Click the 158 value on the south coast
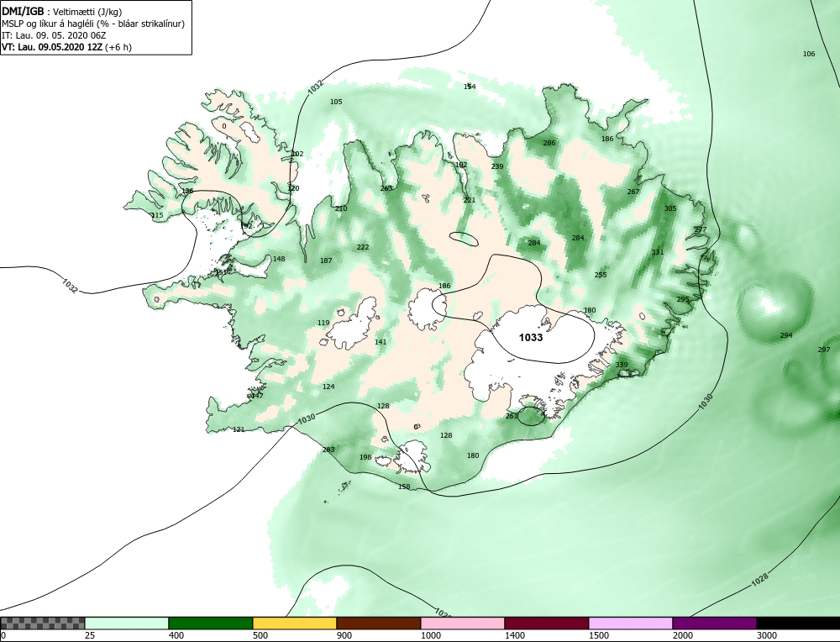Screen dimensions: 840x642 click(x=405, y=487)
